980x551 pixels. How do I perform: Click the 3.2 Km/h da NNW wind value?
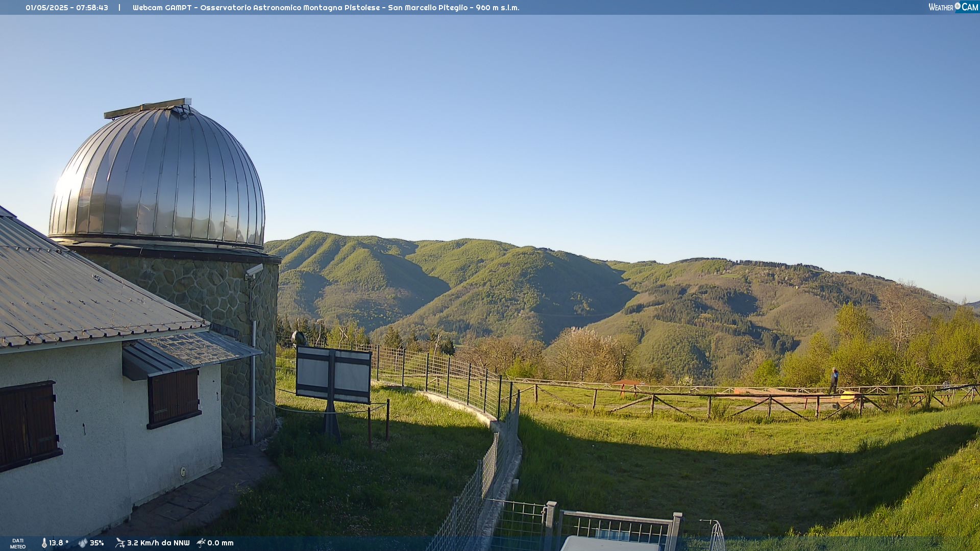(x=158, y=543)
